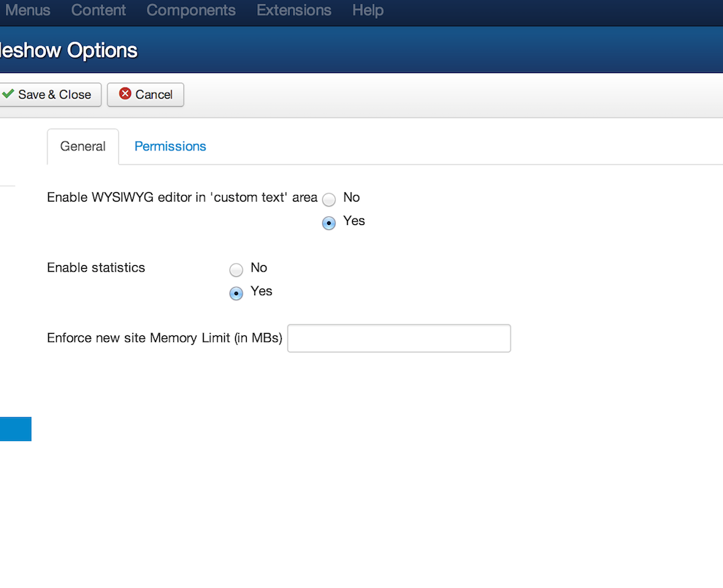Image resolution: width=723 pixels, height=588 pixels.
Task: Select No for WYSIWYG editor
Action: tap(329, 199)
